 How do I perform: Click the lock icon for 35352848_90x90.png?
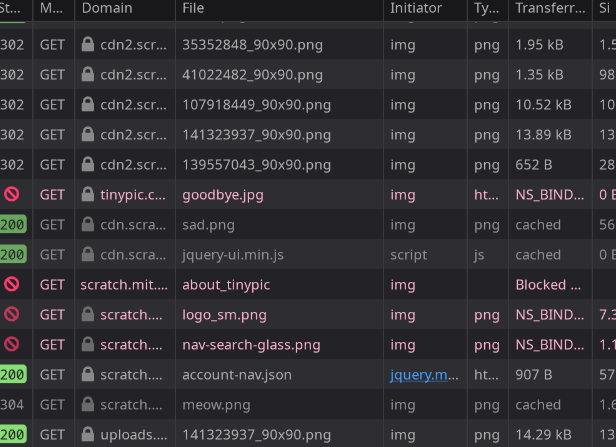point(88,44)
